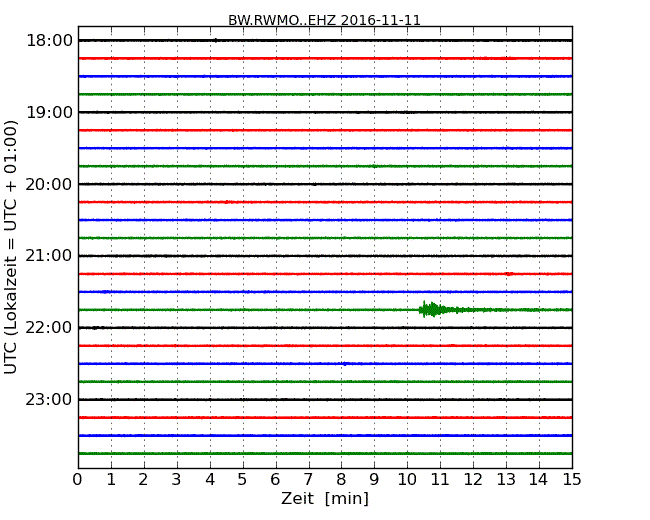Click the blue trace blip near minute 8
Image resolution: width=650 pixels, height=520 pixels.
pyautogui.click(x=344, y=364)
